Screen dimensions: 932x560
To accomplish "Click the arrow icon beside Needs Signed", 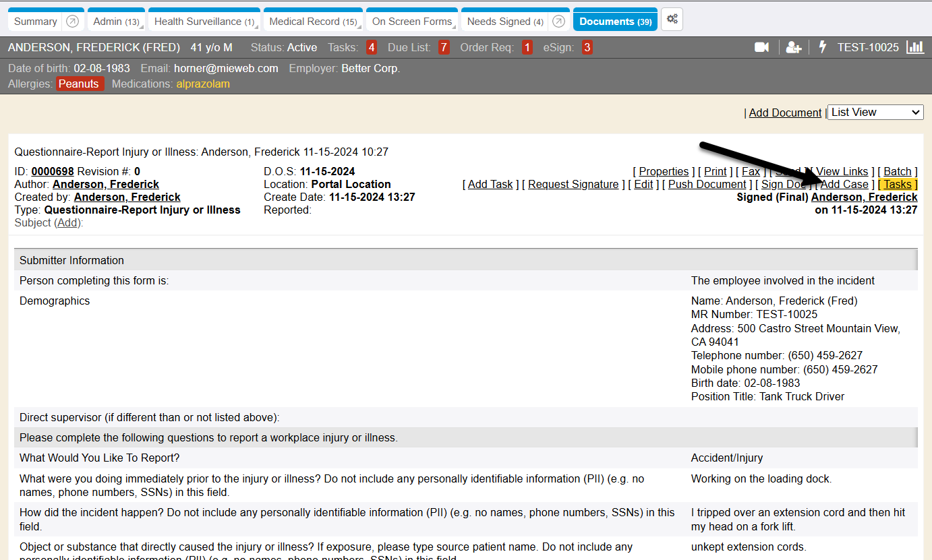I will 558,22.
